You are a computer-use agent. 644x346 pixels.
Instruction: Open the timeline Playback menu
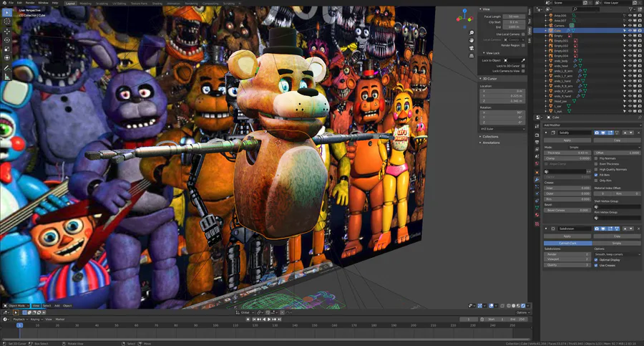coord(20,319)
